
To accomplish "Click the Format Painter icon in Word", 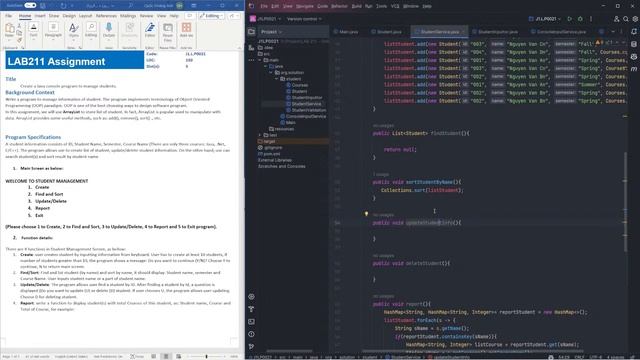I will (x=19, y=40).
